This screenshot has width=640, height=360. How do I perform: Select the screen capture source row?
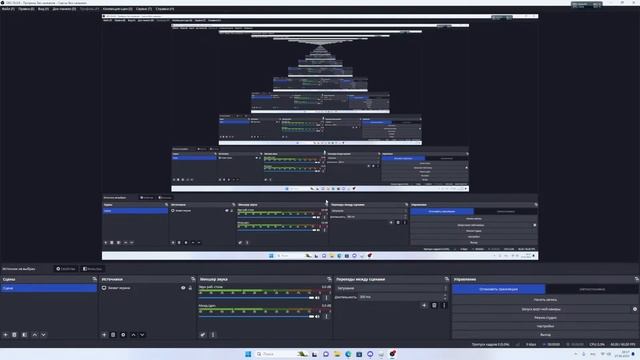[x=147, y=288]
